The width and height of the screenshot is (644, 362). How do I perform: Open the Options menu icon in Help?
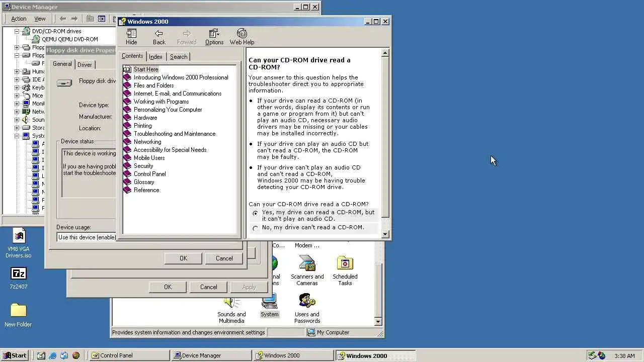click(214, 37)
